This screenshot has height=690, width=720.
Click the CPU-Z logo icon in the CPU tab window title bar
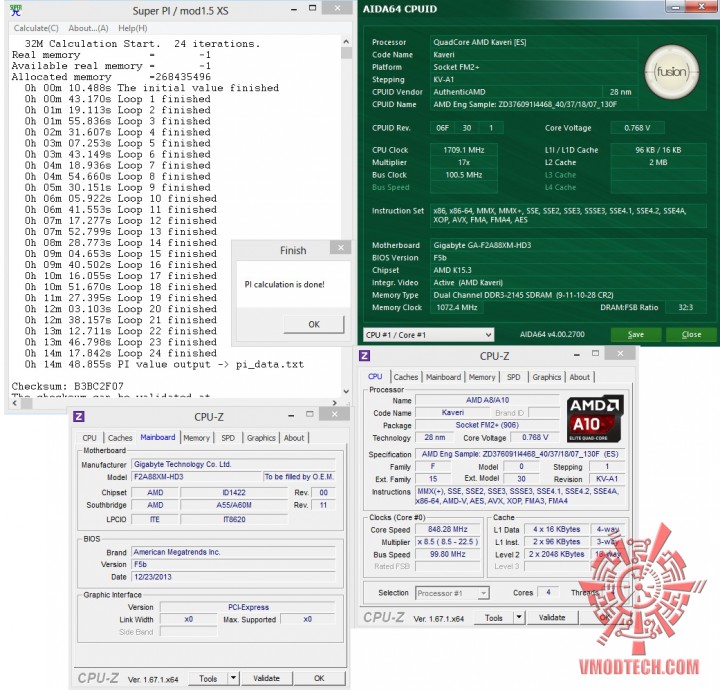point(365,355)
